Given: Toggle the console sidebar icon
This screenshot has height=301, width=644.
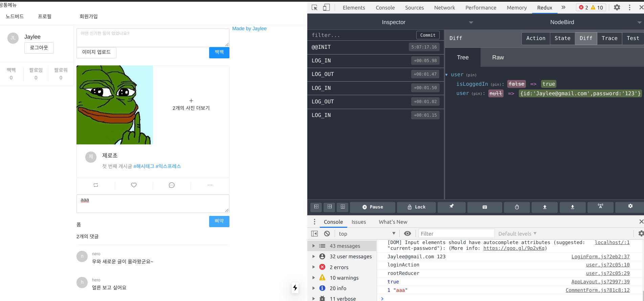Looking at the screenshot, I should pyautogui.click(x=314, y=234).
